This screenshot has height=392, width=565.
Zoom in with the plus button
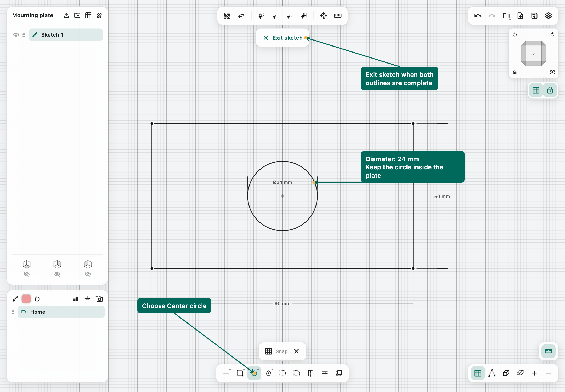[x=534, y=373]
